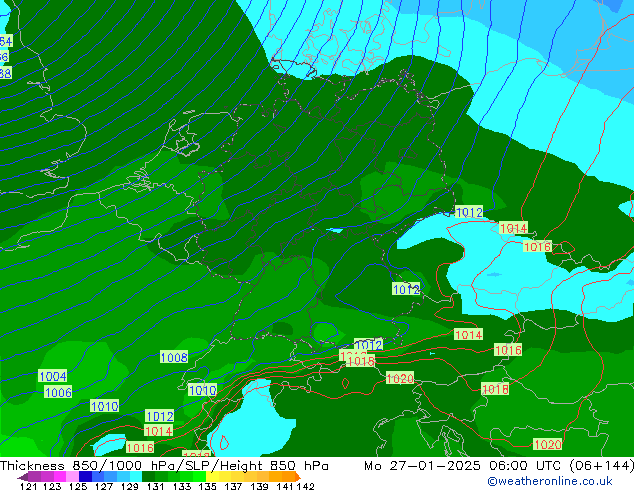Click the red 1018 isobar label

pos(495,389)
